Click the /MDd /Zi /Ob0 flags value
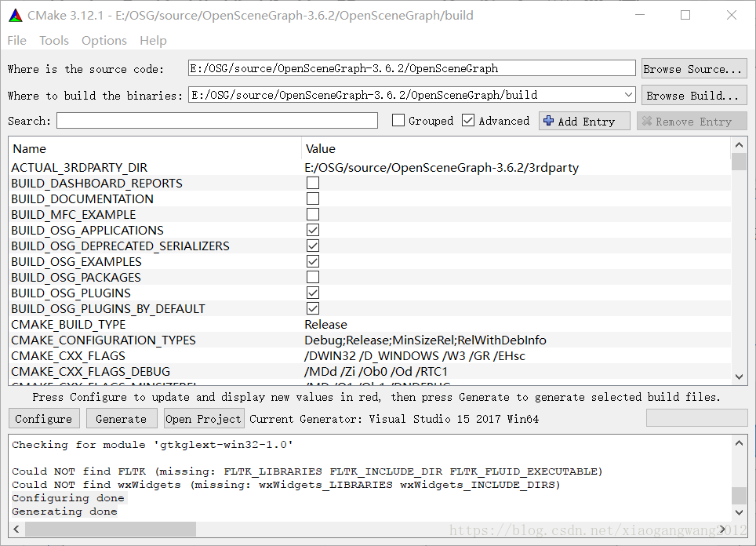Screen dimensions: 756x546 point(376,371)
